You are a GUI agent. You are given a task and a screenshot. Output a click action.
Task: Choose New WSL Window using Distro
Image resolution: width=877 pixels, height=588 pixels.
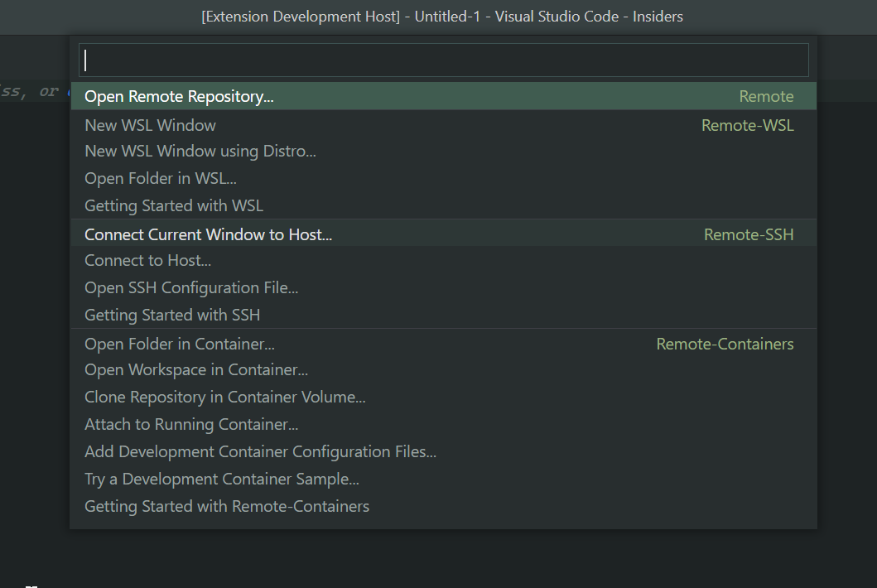tap(200, 151)
